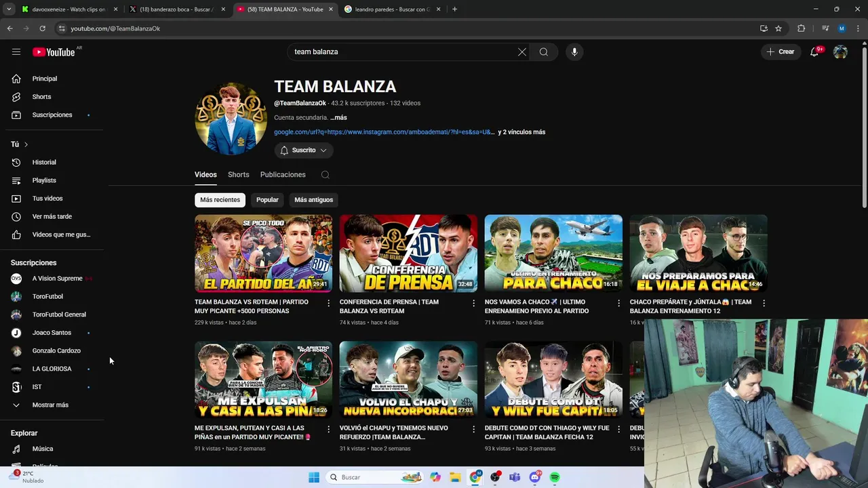The image size is (868, 488).
Task: Open EL PARTIDO DEL AÑO video thumbnail
Action: tap(263, 253)
